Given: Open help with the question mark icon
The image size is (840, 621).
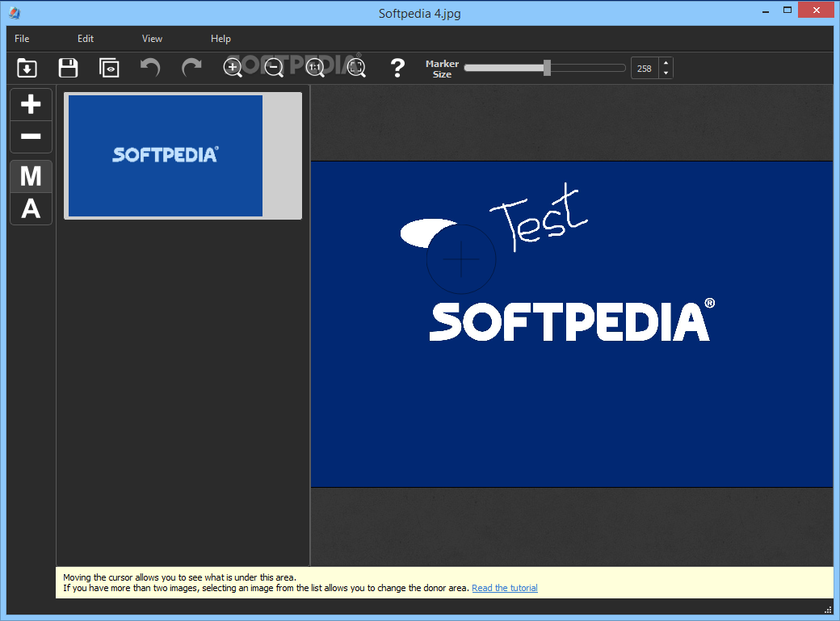Looking at the screenshot, I should (x=397, y=68).
